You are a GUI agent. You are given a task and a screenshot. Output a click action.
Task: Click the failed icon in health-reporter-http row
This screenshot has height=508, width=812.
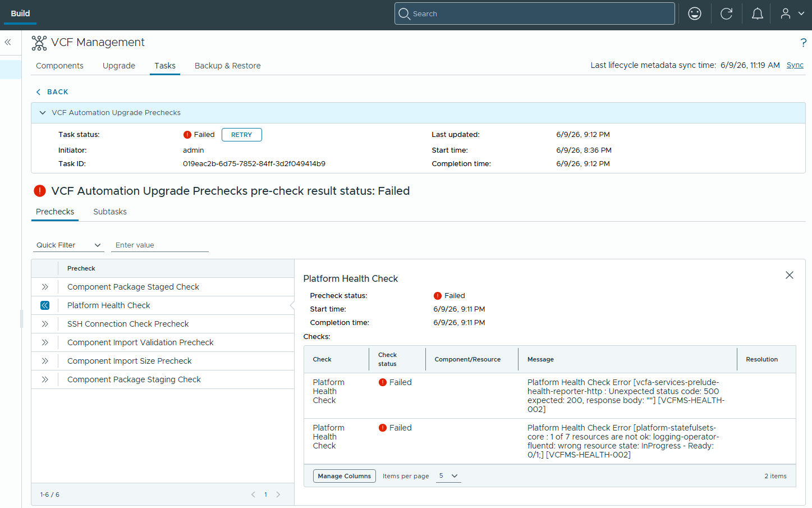(383, 382)
